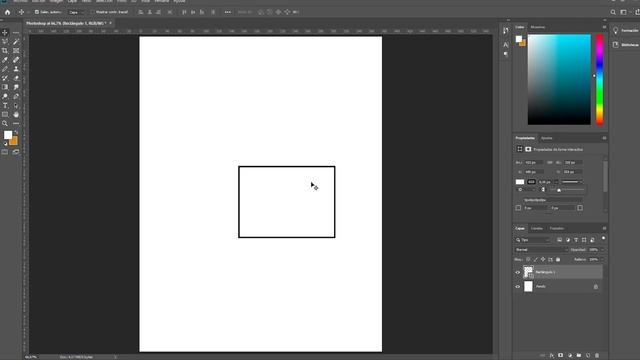Select the Zoom tool in the toolbox

pos(5,124)
